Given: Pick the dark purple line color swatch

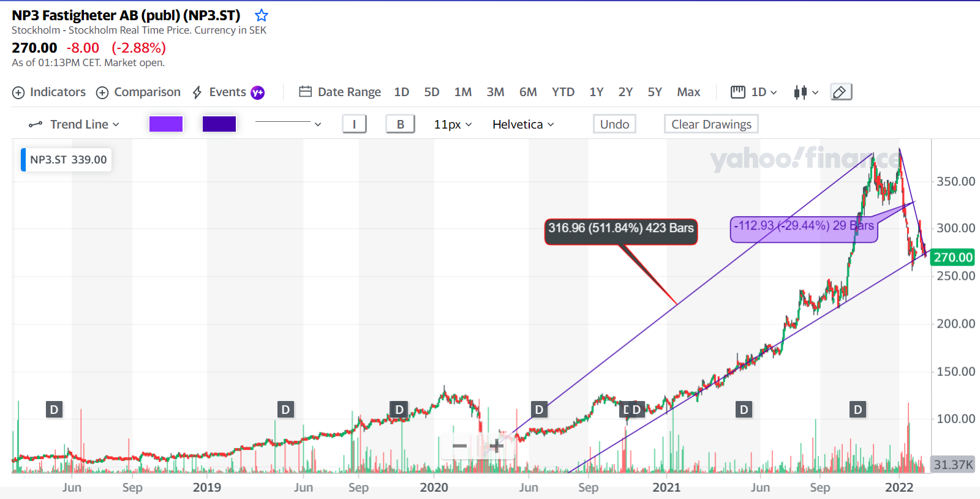Looking at the screenshot, I should [219, 124].
